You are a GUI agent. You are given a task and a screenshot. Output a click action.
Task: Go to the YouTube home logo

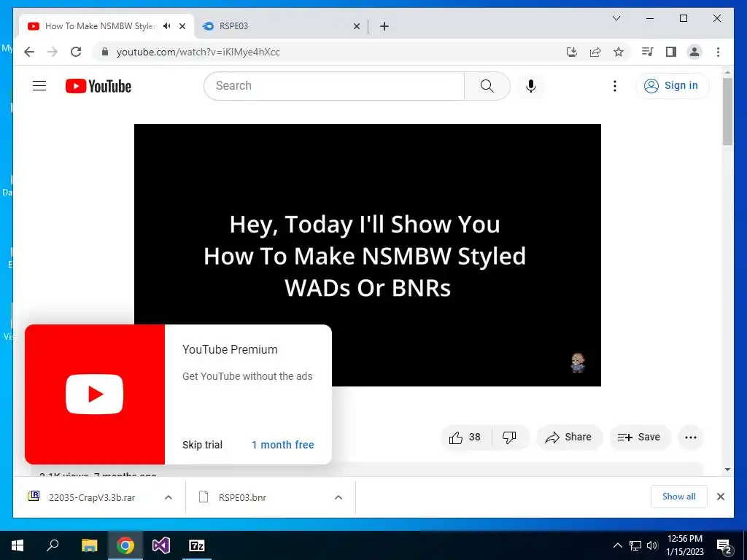tap(98, 86)
